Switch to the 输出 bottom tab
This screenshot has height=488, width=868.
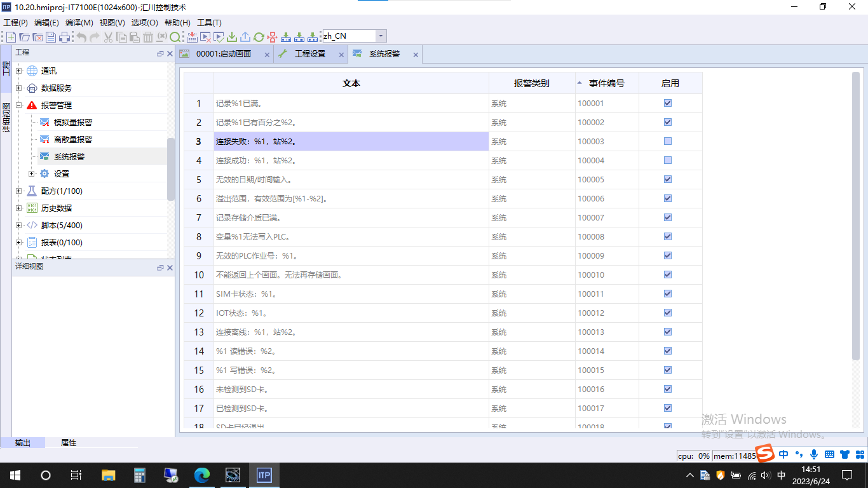23,443
